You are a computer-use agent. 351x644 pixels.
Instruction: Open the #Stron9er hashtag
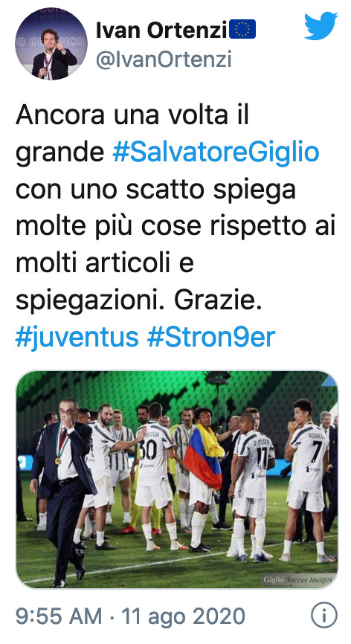(211, 338)
